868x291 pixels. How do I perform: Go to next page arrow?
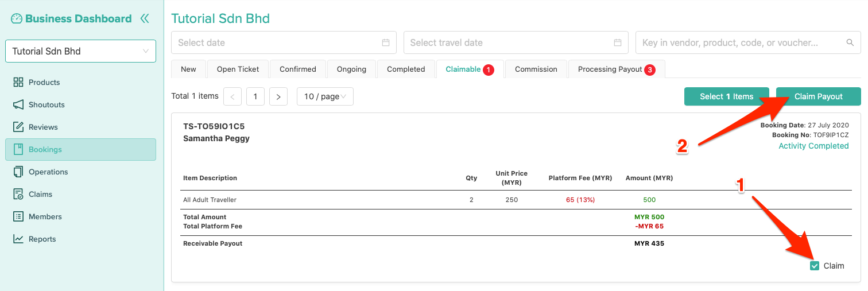[278, 96]
